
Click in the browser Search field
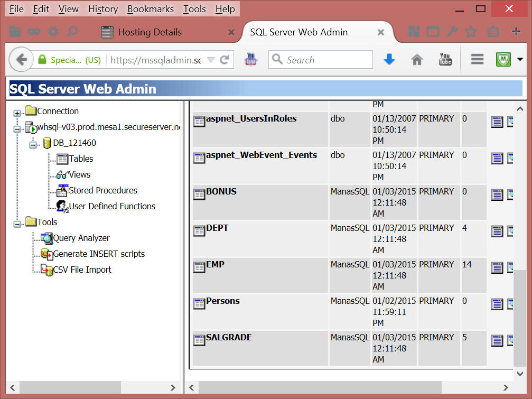pos(320,60)
